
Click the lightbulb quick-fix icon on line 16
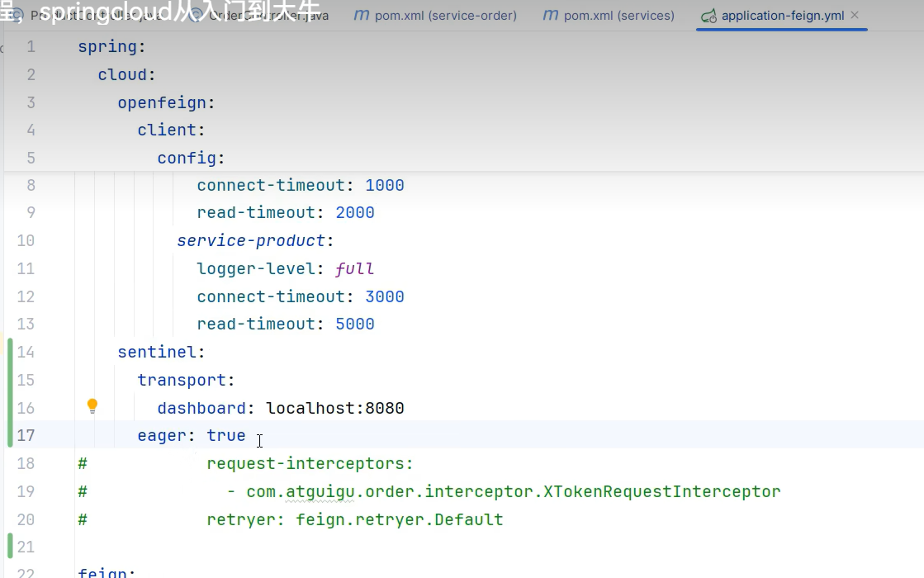(x=92, y=406)
